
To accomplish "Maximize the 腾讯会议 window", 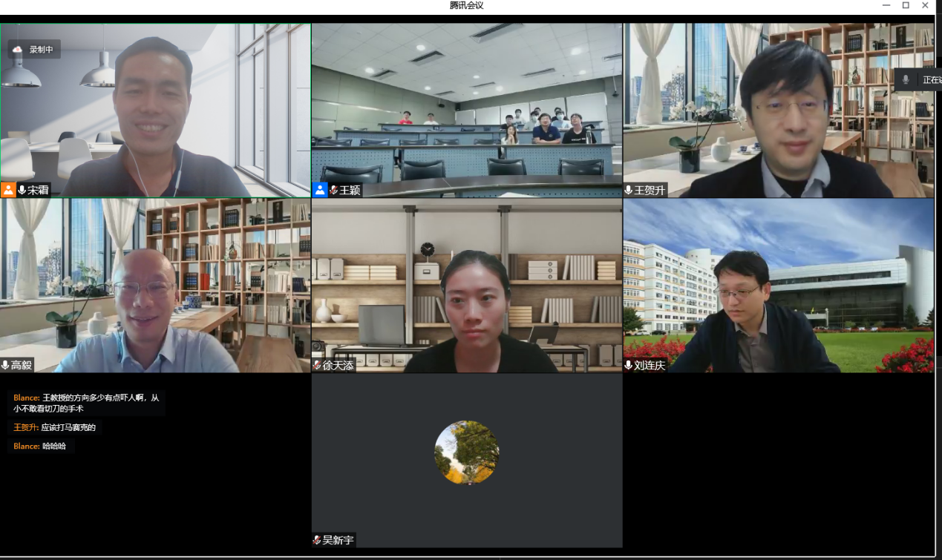I will (906, 5).
